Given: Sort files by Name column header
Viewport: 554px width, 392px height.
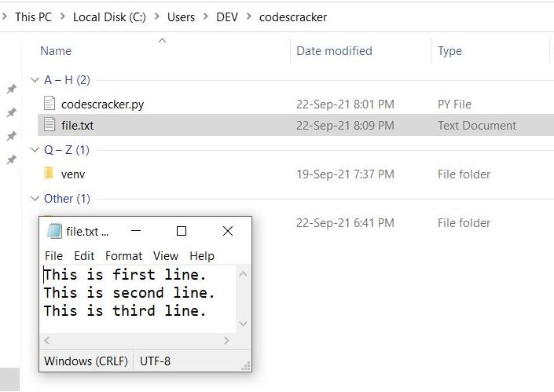Looking at the screenshot, I should 56,51.
